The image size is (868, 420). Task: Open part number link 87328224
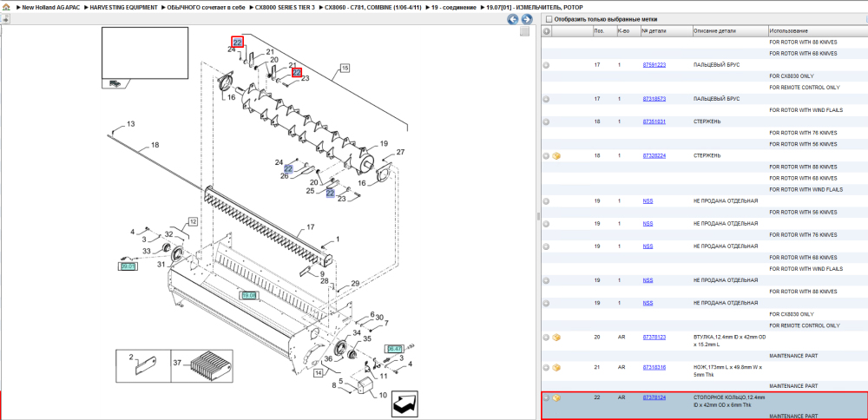click(x=654, y=156)
